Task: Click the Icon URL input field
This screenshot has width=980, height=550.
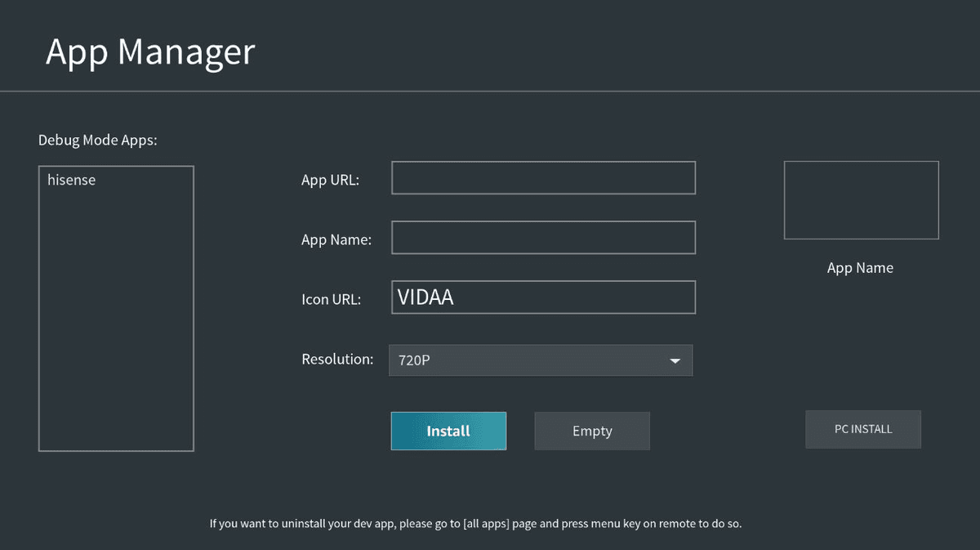Action: click(x=572, y=297)
